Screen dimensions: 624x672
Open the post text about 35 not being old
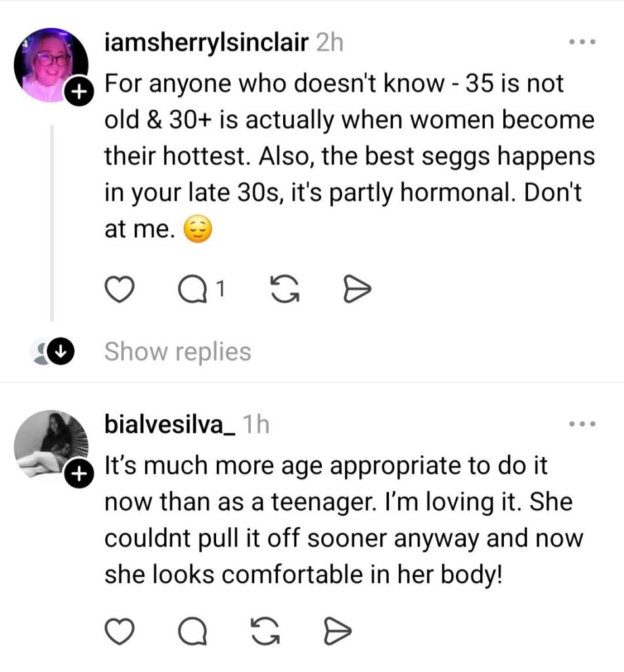point(348,158)
